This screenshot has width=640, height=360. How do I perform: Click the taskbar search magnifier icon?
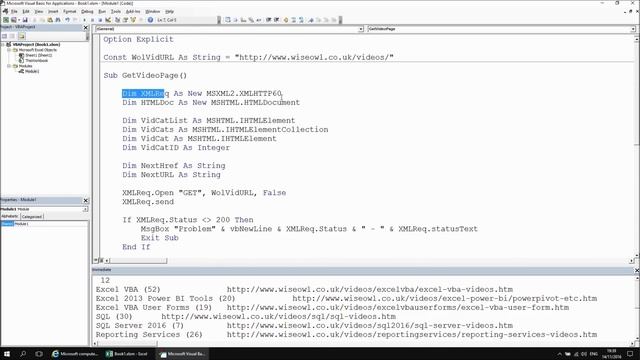[23, 354]
